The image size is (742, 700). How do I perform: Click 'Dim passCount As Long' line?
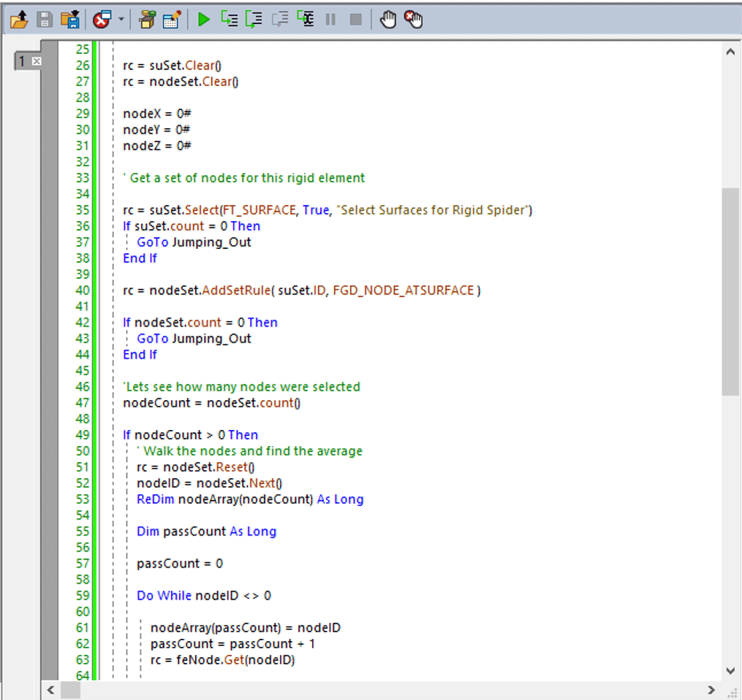207,531
